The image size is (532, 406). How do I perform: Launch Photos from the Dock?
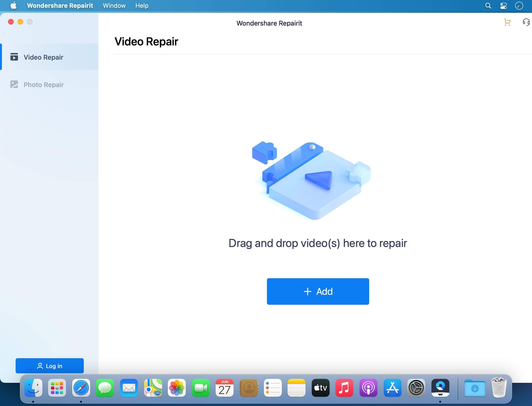(177, 388)
